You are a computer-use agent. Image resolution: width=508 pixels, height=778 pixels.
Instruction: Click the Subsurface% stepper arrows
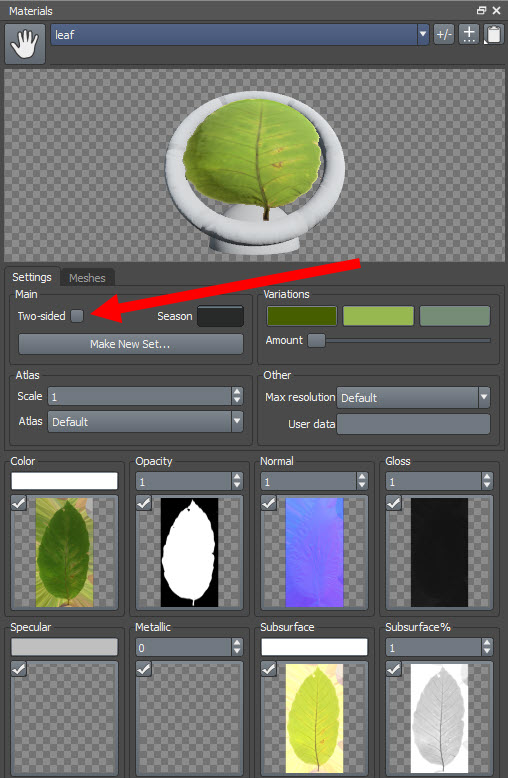tap(487, 648)
